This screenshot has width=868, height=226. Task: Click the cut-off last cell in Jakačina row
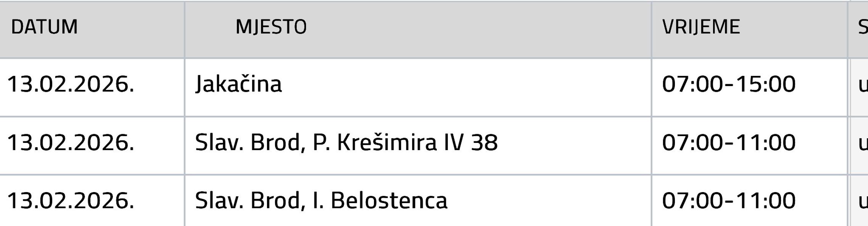[862, 84]
